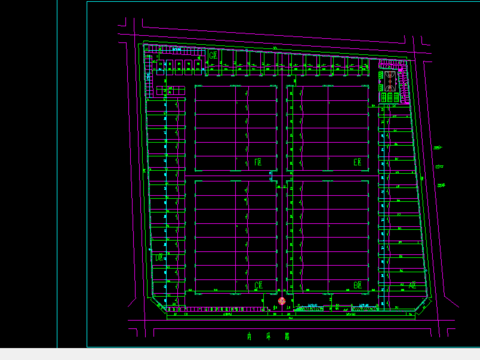Click the middle unit of five small top-left units
480x360 pixels.
tap(179, 67)
